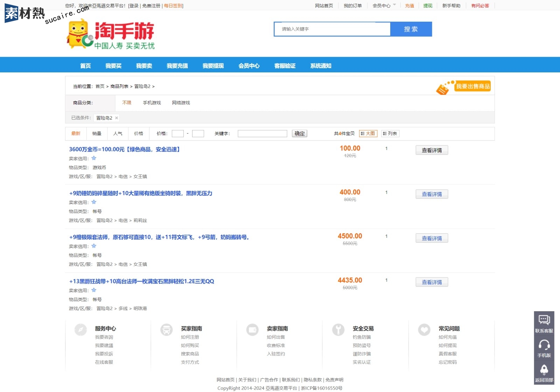The width and height of the screenshot is (560, 392).
Task: Click seller credit star for +9奶锤奶妈 listing
Action: 94,202
